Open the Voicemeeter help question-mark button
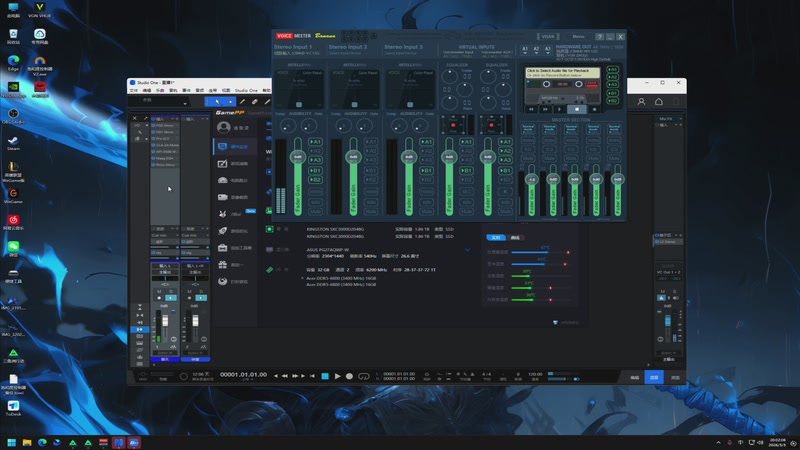Screen dimensions: 800x450 (600, 37)
